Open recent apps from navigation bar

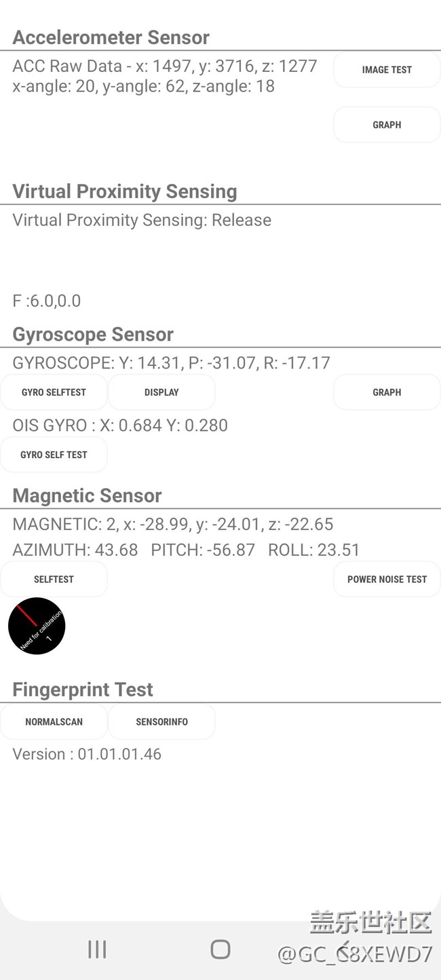tap(97, 949)
